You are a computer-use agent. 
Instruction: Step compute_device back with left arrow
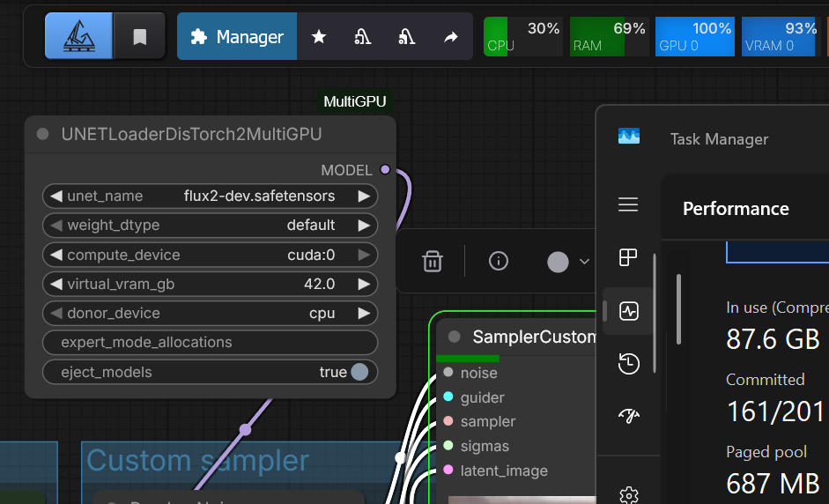pyautogui.click(x=56, y=255)
